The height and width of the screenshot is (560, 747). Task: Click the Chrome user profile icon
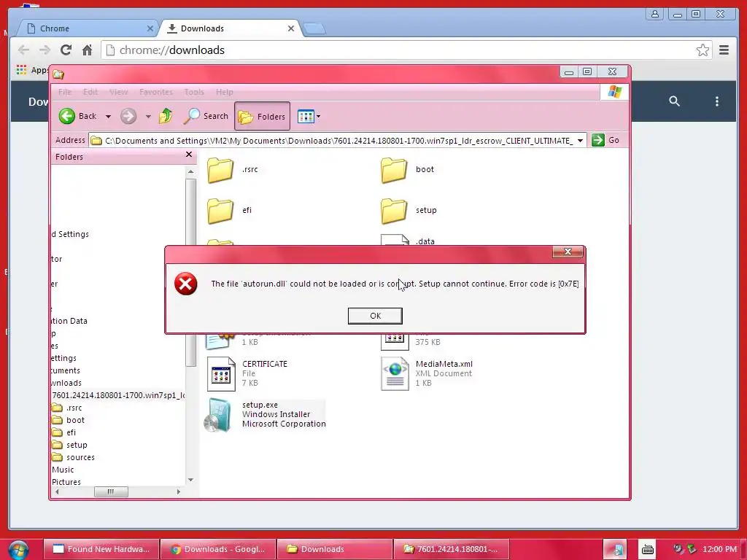(655, 14)
